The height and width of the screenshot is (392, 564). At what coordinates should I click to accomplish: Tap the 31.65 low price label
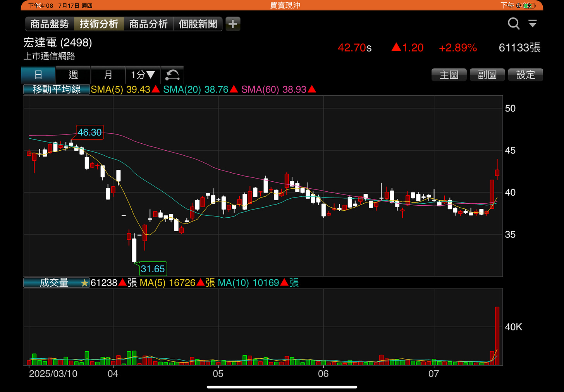pyautogui.click(x=153, y=269)
